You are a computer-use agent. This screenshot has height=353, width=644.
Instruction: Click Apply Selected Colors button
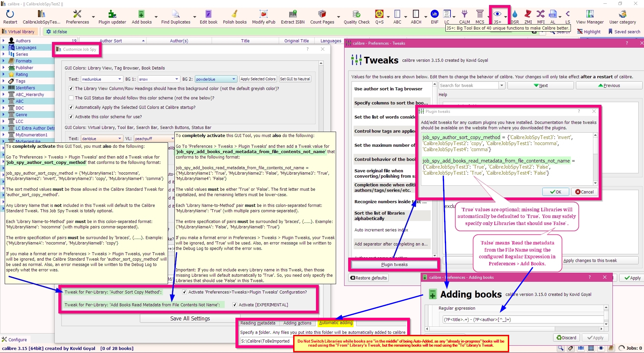click(x=258, y=79)
